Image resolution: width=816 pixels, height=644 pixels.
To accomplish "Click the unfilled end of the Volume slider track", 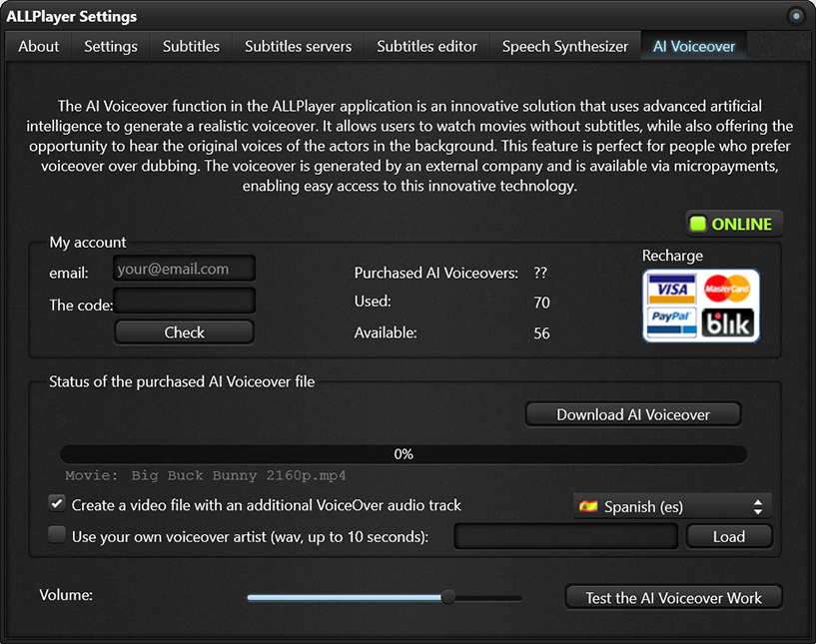I will [x=488, y=598].
